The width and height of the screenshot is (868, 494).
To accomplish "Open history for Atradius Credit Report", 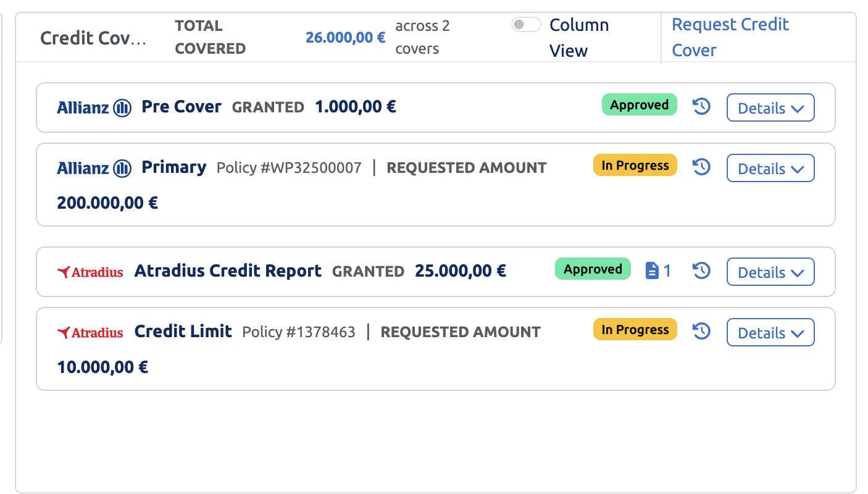I will click(x=701, y=271).
